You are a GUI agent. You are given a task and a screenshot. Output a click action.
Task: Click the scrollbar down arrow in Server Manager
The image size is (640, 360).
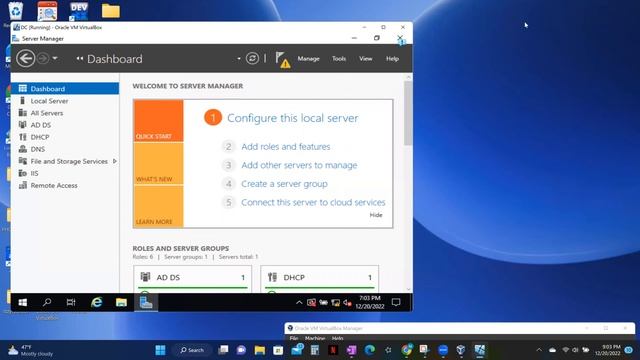coord(409,289)
